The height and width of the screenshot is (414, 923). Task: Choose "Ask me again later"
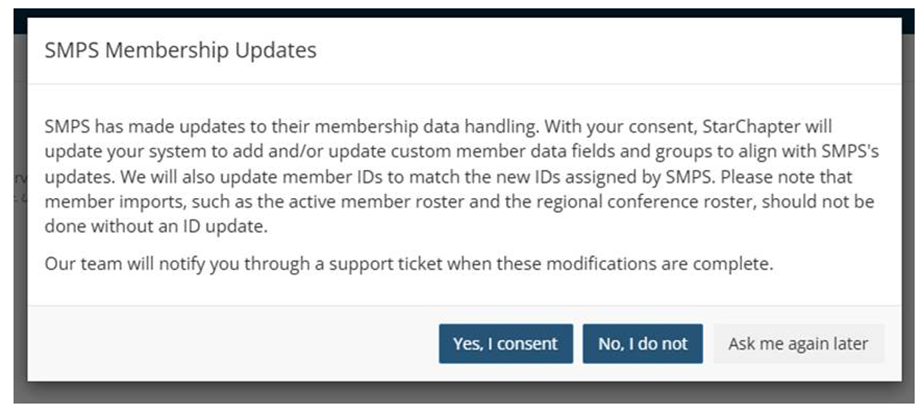click(798, 343)
